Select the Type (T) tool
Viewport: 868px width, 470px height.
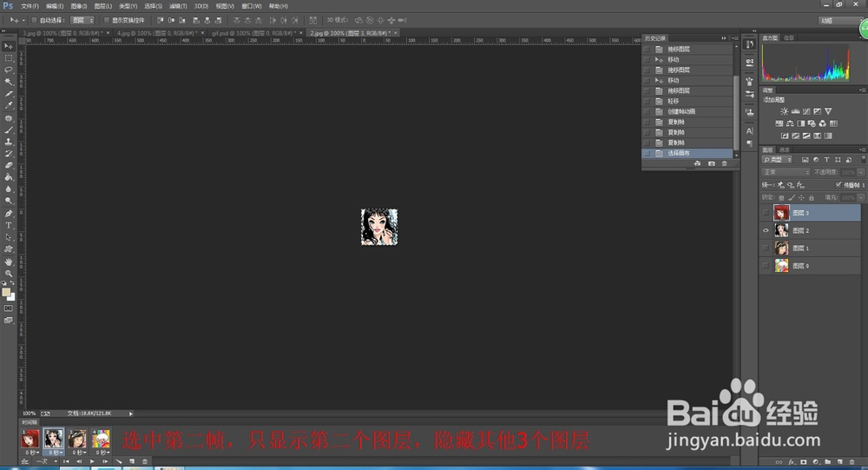point(9,226)
